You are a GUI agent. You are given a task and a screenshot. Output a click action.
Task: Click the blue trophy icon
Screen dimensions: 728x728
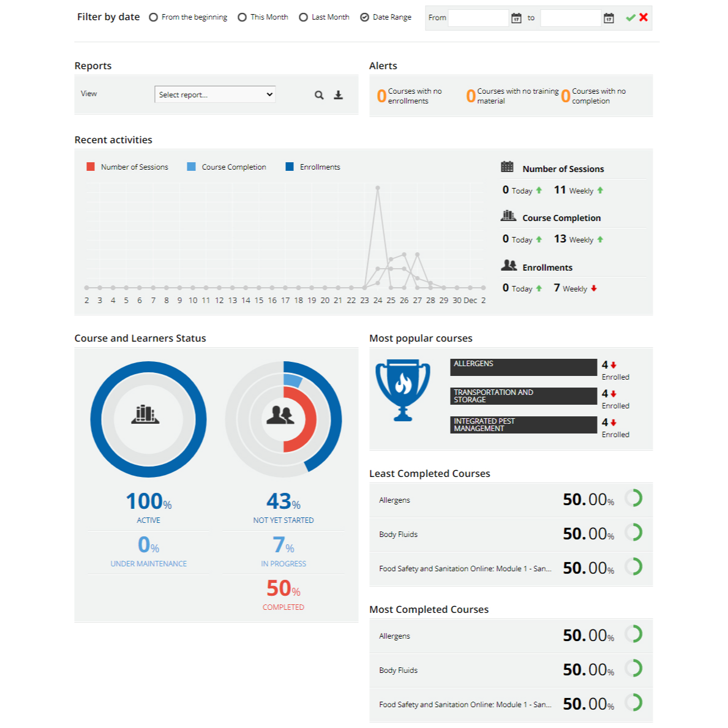pos(403,390)
